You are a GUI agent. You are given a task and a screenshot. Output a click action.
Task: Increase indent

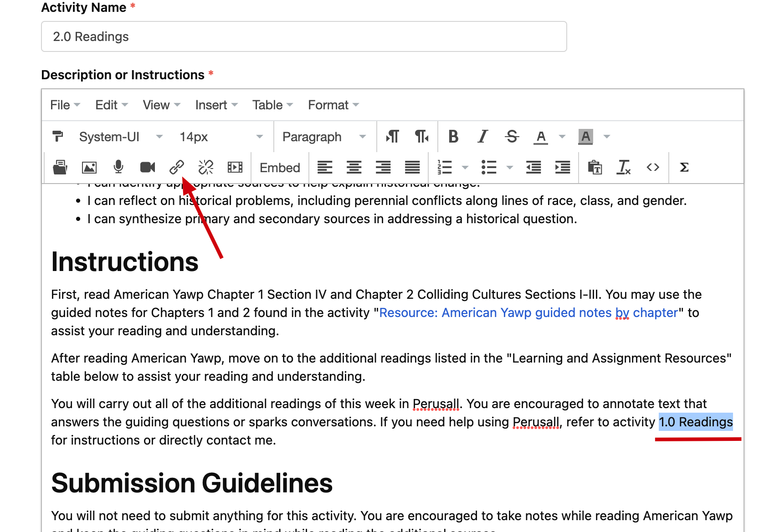(x=563, y=167)
